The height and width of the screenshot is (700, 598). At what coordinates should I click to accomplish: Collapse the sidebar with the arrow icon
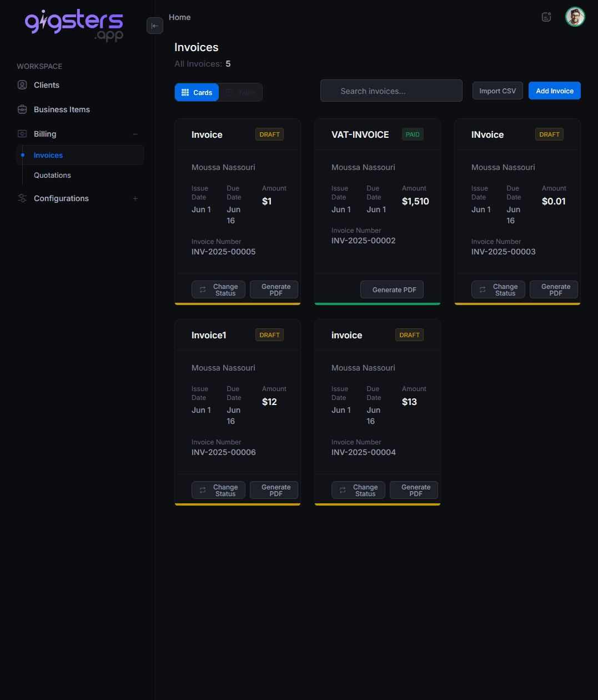click(x=155, y=26)
